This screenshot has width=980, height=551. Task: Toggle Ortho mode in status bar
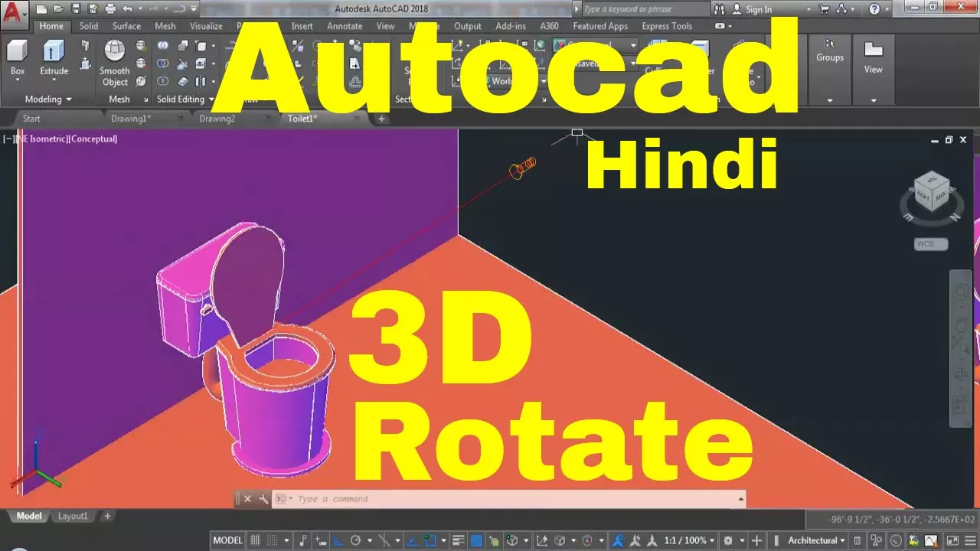tap(338, 540)
